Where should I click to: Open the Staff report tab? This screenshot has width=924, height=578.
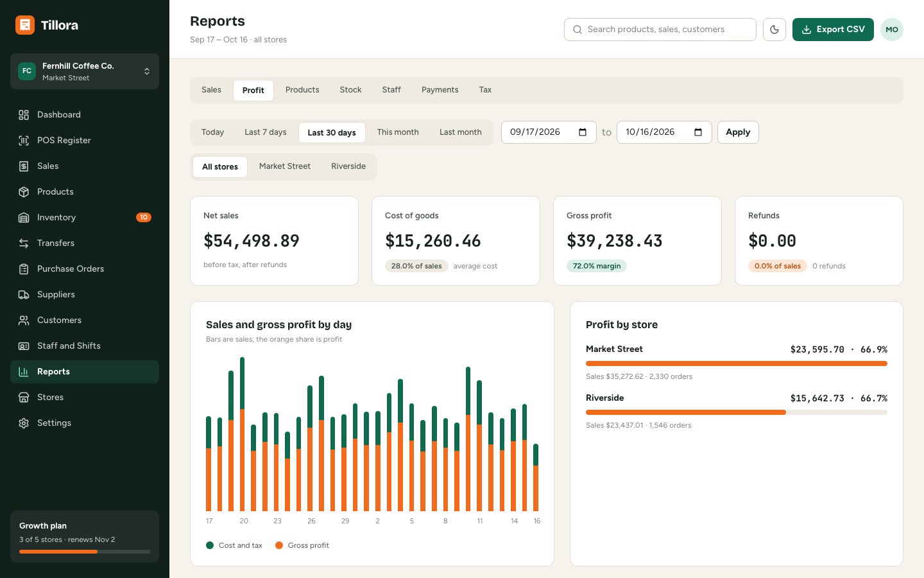(x=391, y=90)
